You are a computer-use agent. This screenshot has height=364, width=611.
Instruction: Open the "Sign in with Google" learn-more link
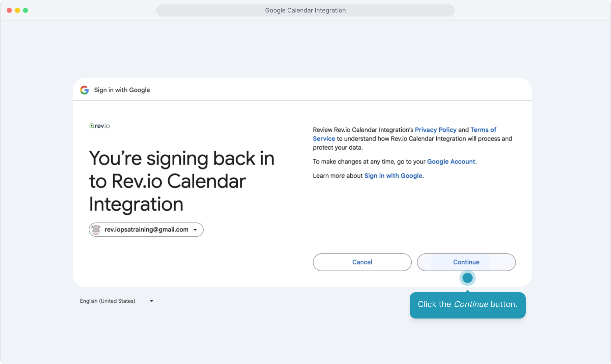coord(393,176)
